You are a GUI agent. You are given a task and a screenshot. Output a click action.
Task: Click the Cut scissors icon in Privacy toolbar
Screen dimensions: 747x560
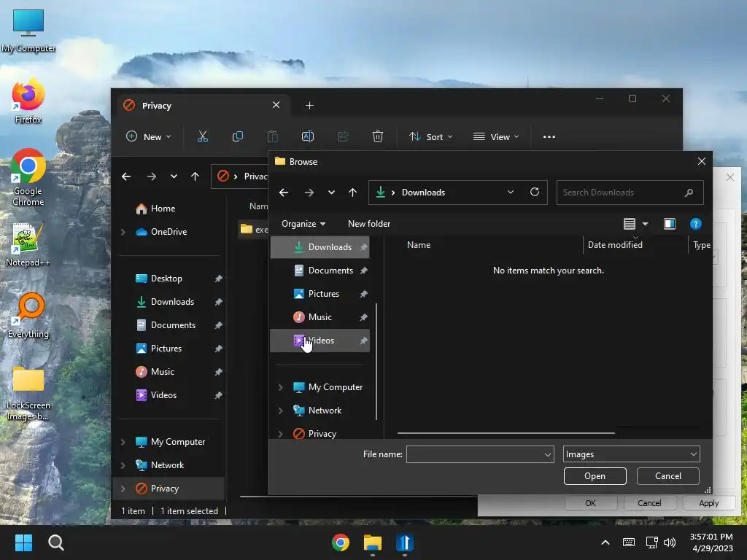pyautogui.click(x=203, y=136)
